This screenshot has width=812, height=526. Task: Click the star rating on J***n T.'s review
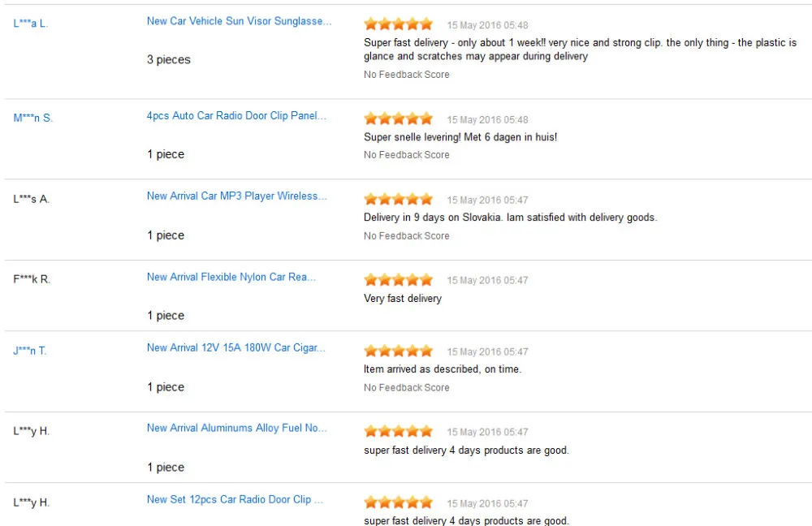click(x=398, y=351)
